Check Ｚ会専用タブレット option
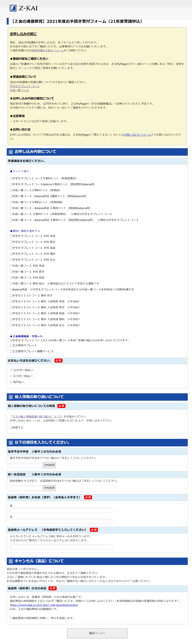 11,345
